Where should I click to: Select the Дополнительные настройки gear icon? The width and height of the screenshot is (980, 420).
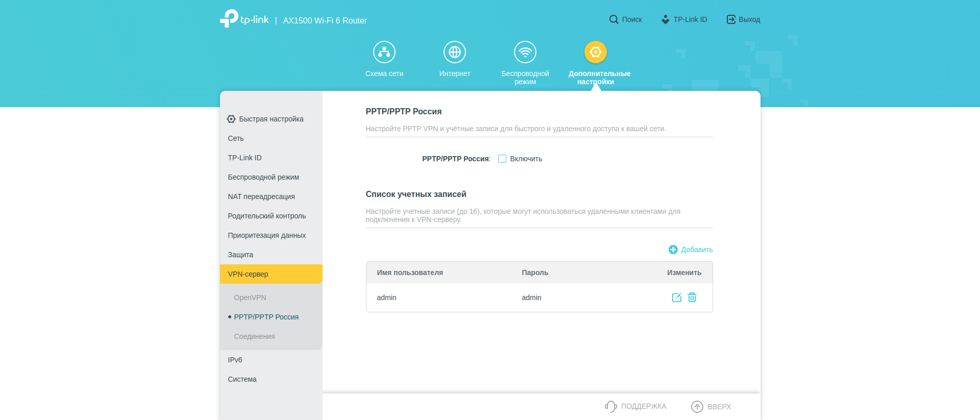pyautogui.click(x=595, y=52)
